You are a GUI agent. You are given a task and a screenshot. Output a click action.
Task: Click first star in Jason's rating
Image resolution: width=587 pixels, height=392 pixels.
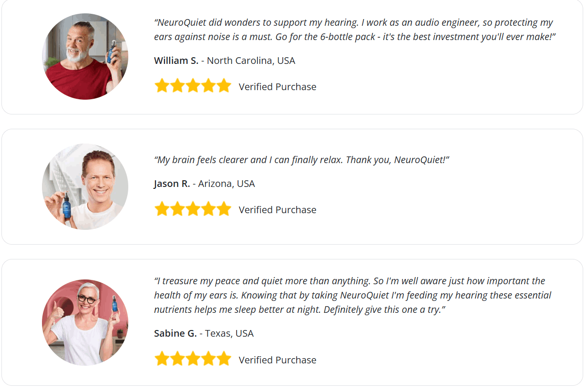162,209
